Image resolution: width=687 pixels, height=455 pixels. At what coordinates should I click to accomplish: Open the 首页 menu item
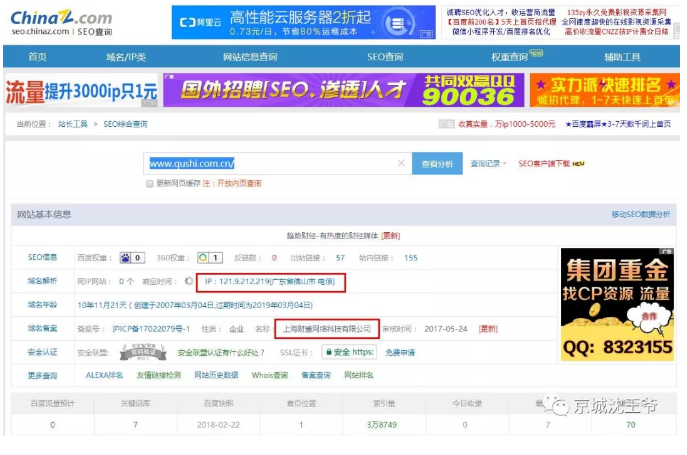37,57
